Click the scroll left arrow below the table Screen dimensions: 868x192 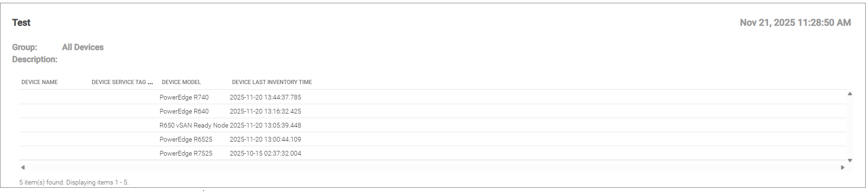coord(23,167)
